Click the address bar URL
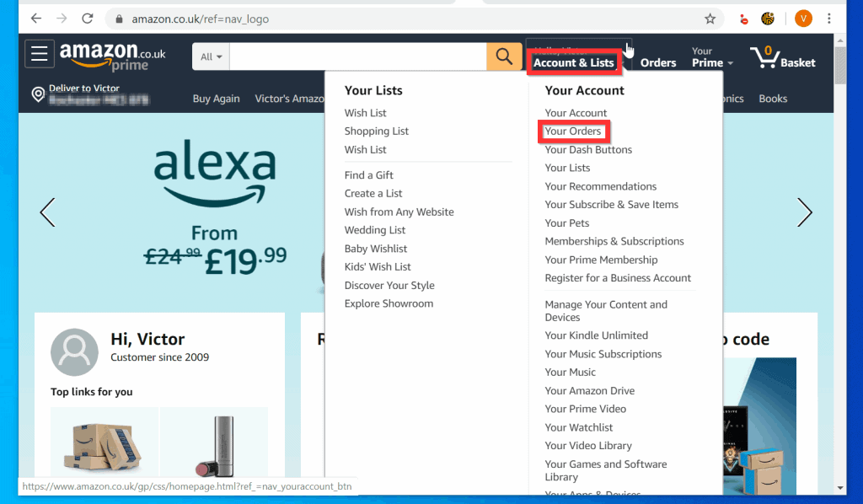This screenshot has height=504, width=863. pos(201,19)
